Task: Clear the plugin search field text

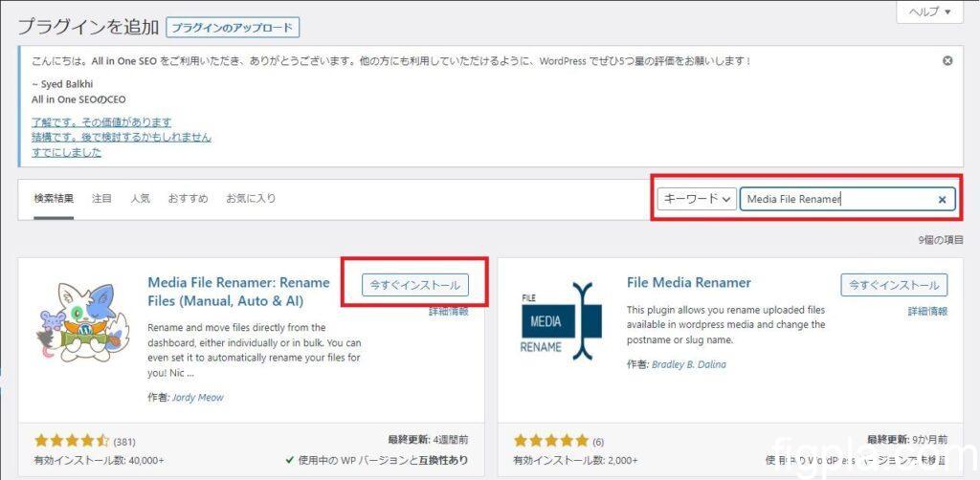Action: 942,200
